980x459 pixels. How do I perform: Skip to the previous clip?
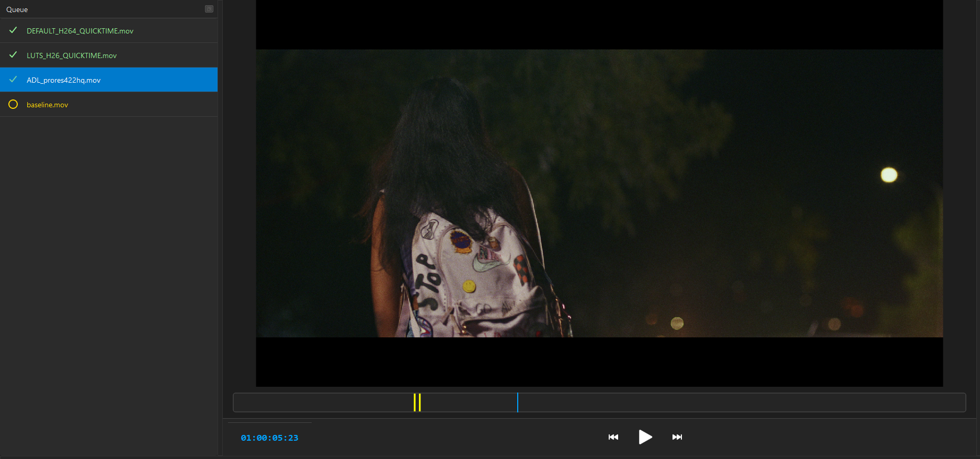[x=613, y=437]
